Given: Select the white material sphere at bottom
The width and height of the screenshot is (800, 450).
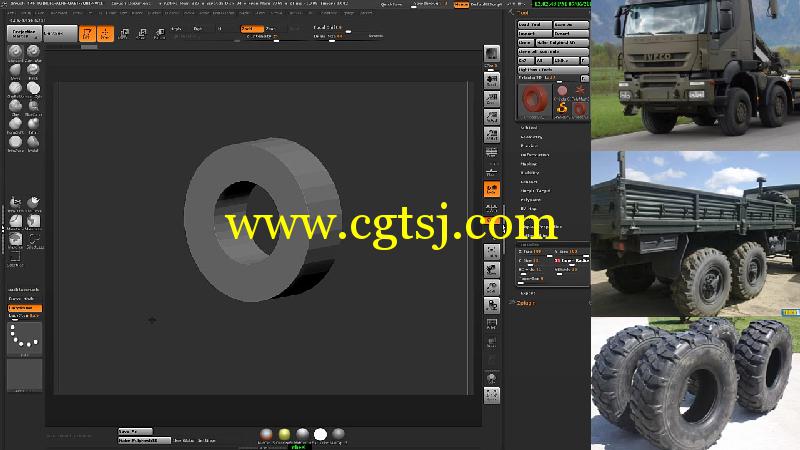Looking at the screenshot, I should pos(320,434).
